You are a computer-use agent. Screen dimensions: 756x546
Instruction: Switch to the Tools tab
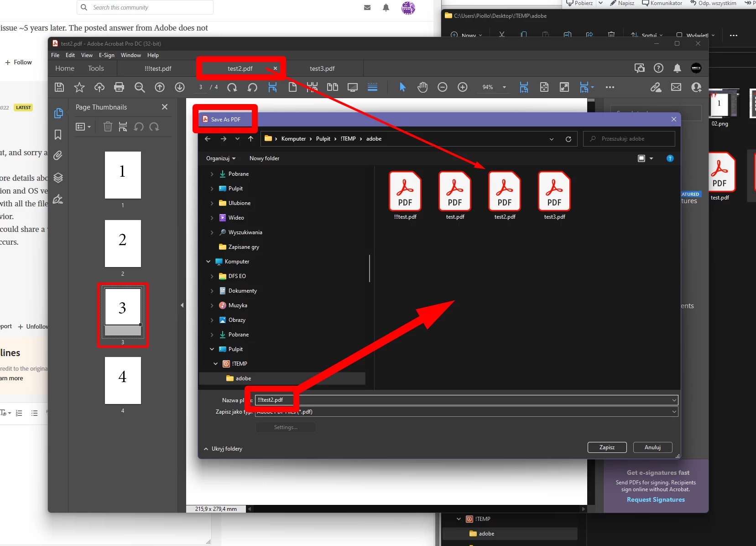click(96, 68)
